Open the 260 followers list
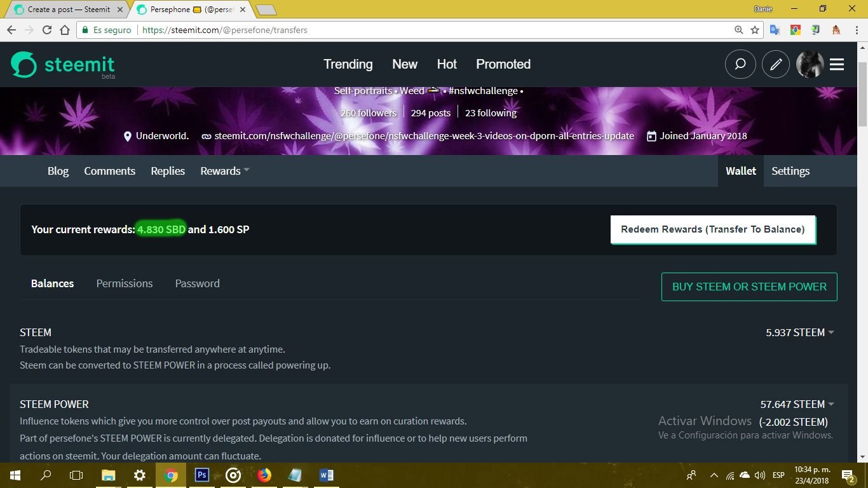This screenshot has height=488, width=868. pyautogui.click(x=369, y=113)
